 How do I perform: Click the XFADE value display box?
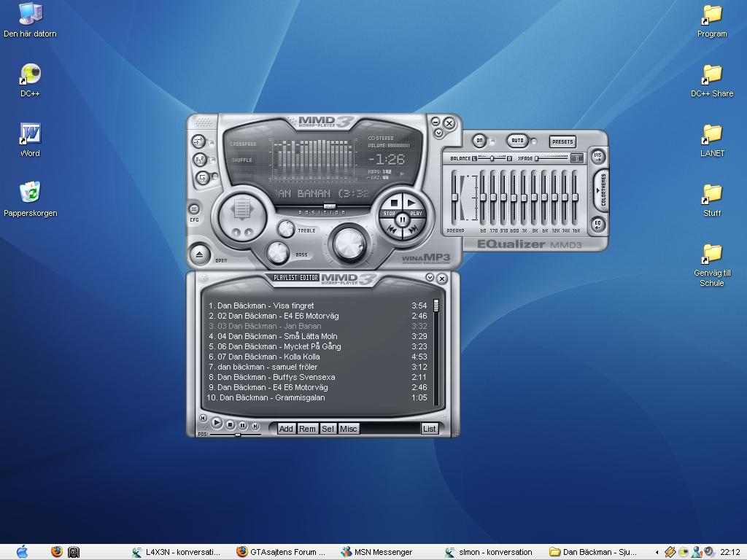click(577, 158)
